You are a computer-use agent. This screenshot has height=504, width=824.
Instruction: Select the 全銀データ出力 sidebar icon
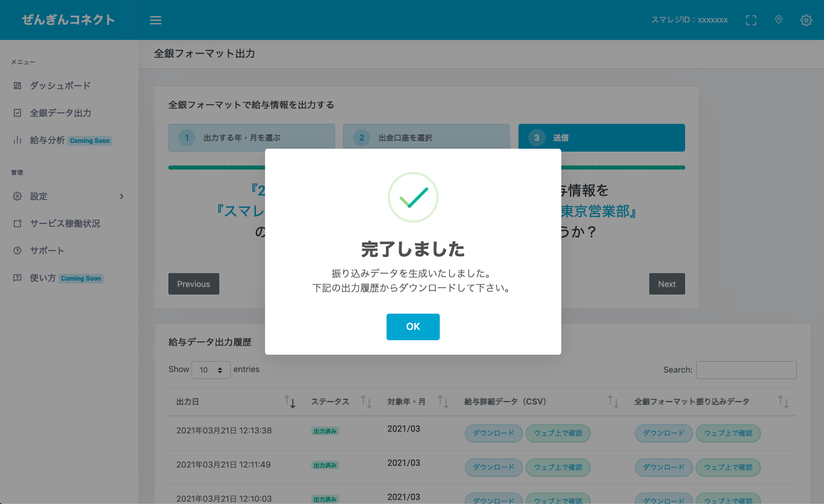click(17, 113)
